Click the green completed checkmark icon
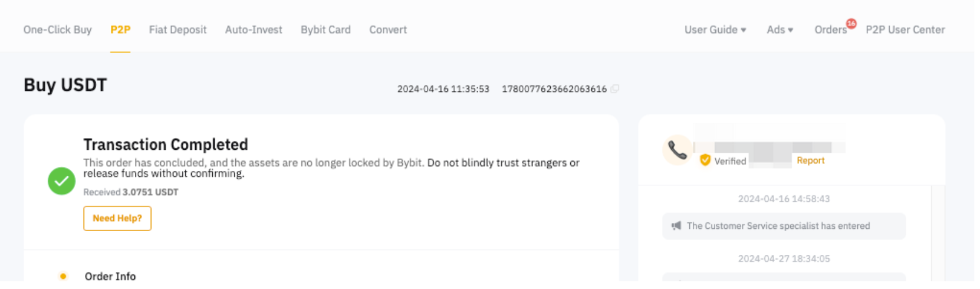980x289 pixels. point(61,181)
